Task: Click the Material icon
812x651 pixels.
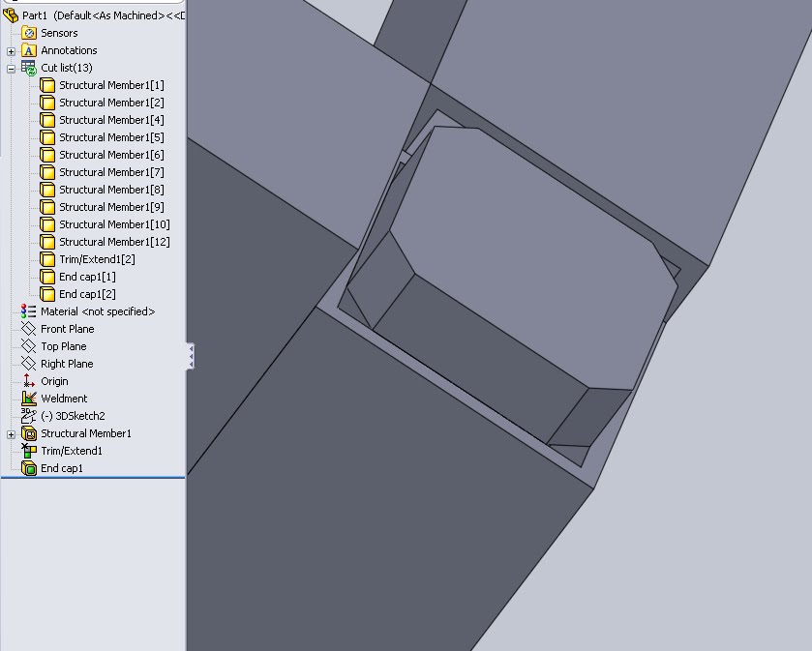Action: click(x=28, y=311)
